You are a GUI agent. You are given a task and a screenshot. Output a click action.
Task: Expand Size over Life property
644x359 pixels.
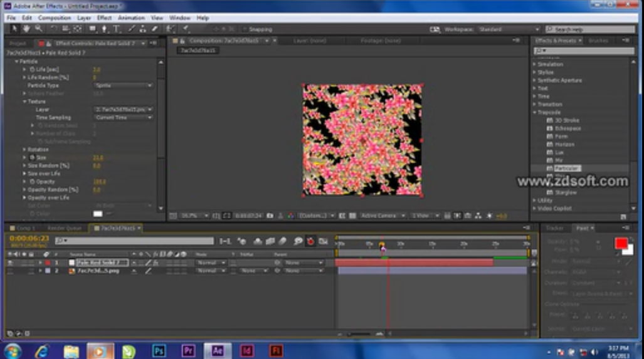tap(24, 174)
